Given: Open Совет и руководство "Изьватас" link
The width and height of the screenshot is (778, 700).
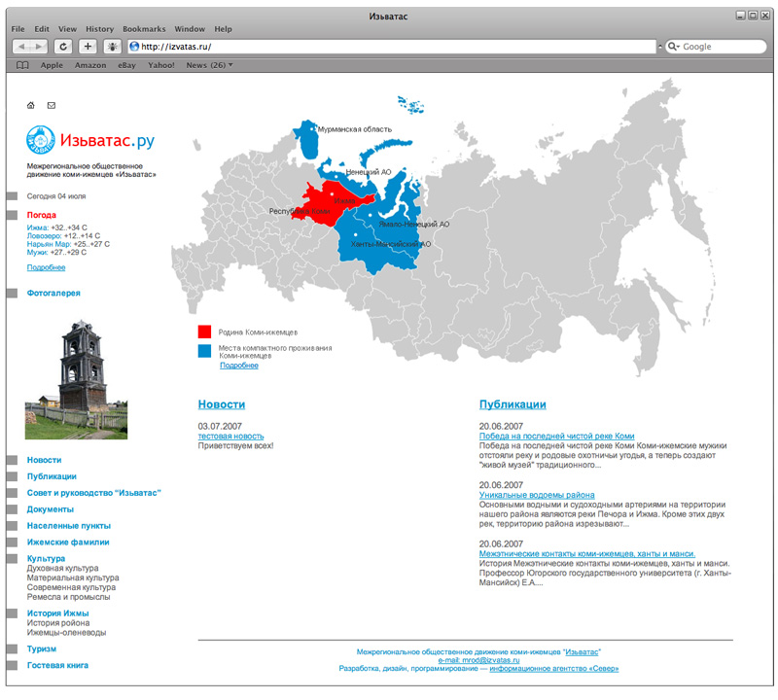Looking at the screenshot, I should [93, 493].
